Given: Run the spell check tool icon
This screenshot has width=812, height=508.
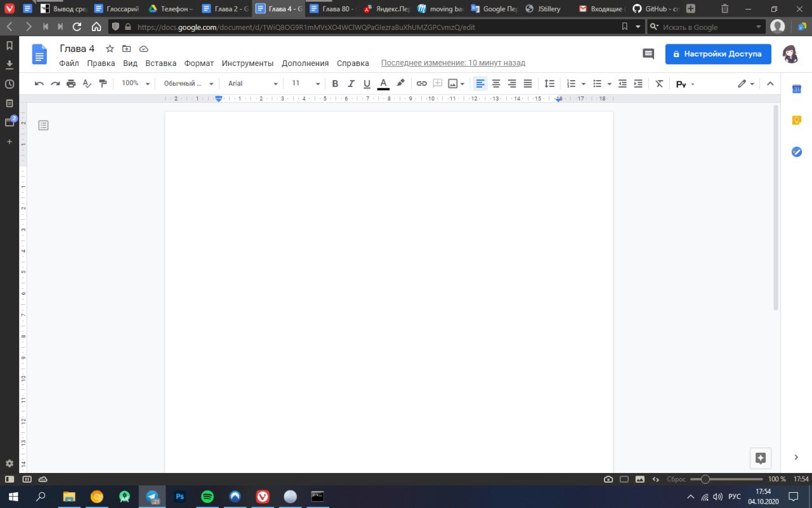Looking at the screenshot, I should (x=87, y=83).
